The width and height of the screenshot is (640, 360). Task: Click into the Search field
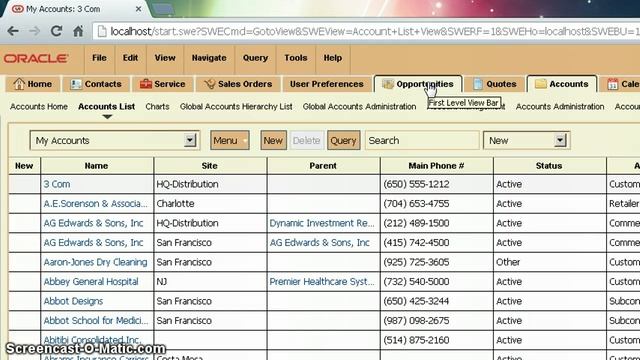(x=422, y=140)
